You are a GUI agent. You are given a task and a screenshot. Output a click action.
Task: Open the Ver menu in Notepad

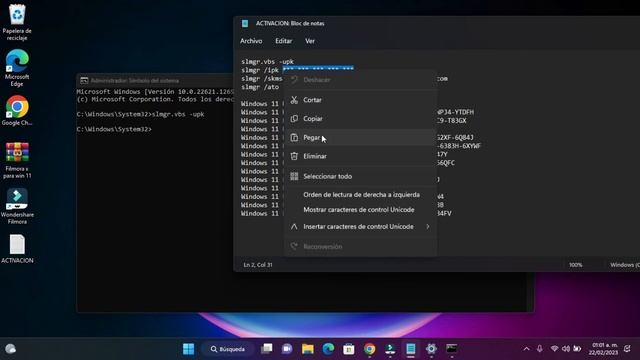coord(310,41)
